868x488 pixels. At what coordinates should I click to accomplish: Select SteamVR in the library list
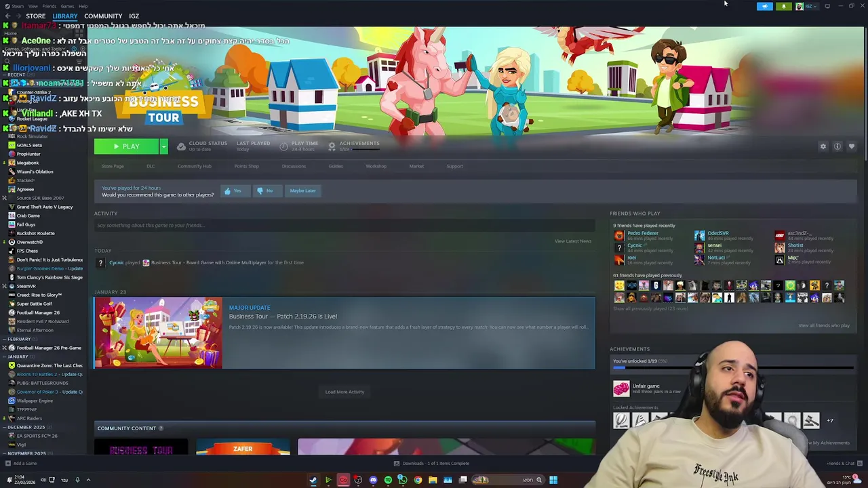[26, 286]
